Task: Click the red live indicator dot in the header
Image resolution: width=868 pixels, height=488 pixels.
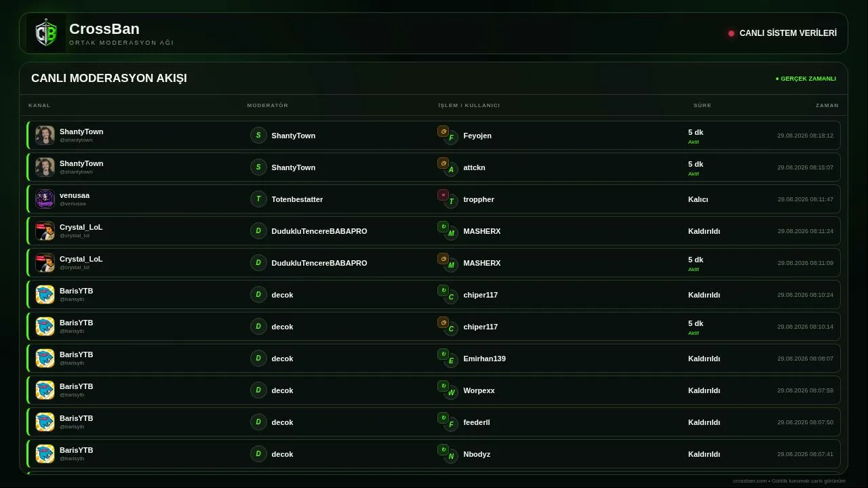Action: 731,33
